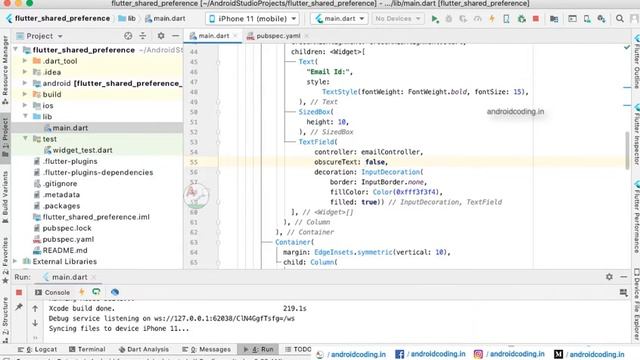Open the Flutter Outline side panel
Image resolution: width=640 pixels, height=360 pixels.
(636, 61)
